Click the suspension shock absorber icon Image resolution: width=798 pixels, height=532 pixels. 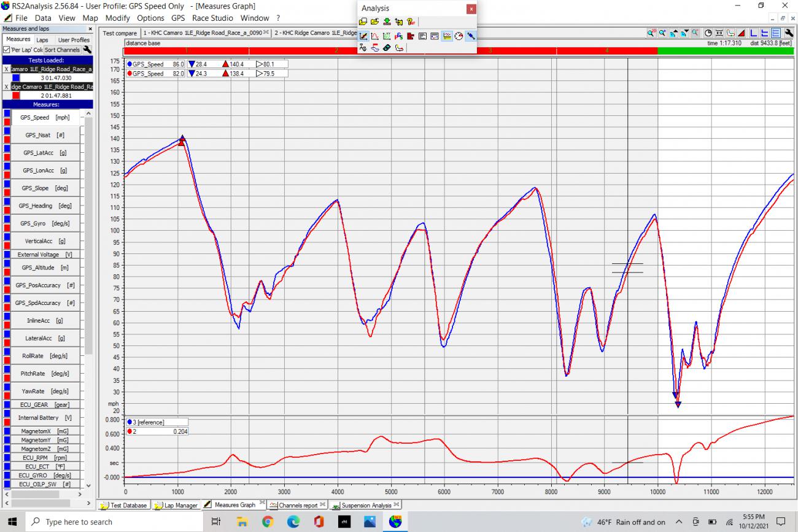470,36
